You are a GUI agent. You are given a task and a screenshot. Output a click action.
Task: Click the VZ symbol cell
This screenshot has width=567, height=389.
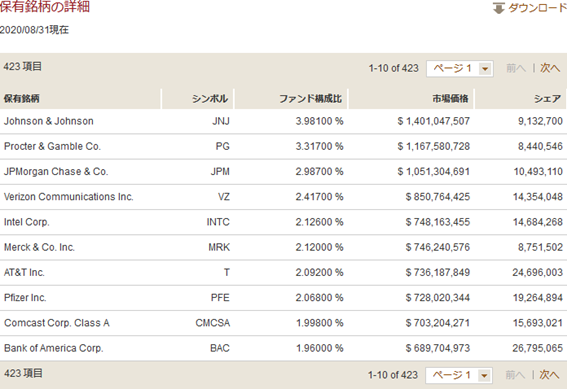pyautogui.click(x=224, y=197)
